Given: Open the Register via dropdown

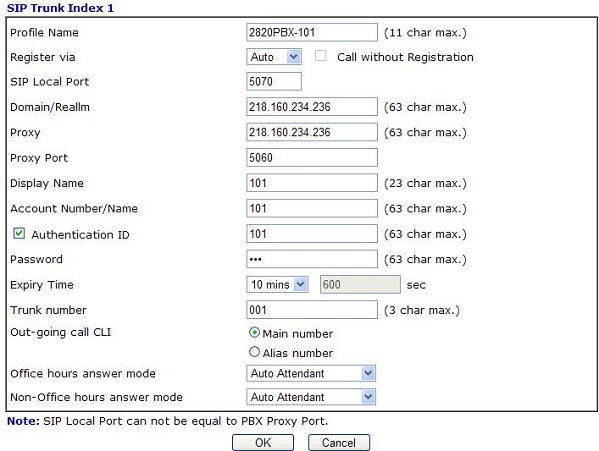Looking at the screenshot, I should 274,57.
